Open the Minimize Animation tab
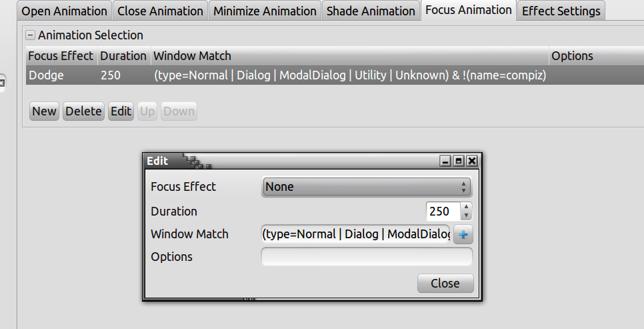Image resolution: width=644 pixels, height=329 pixels. [x=265, y=11]
